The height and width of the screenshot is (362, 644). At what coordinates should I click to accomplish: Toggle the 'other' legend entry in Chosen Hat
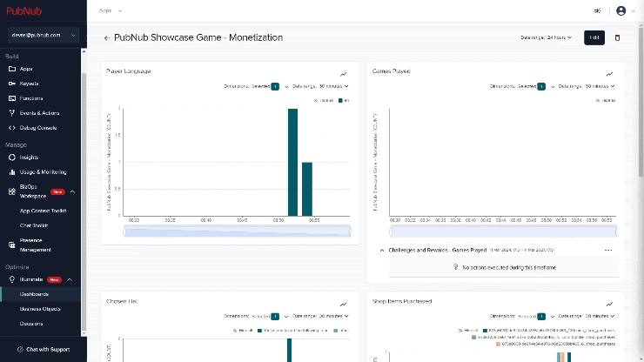point(341,331)
